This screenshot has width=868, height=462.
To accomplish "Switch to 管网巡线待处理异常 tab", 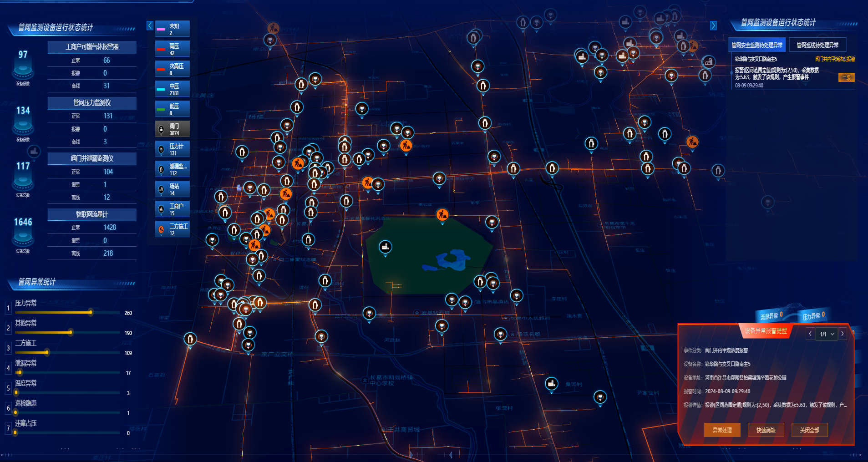I will click(x=817, y=45).
